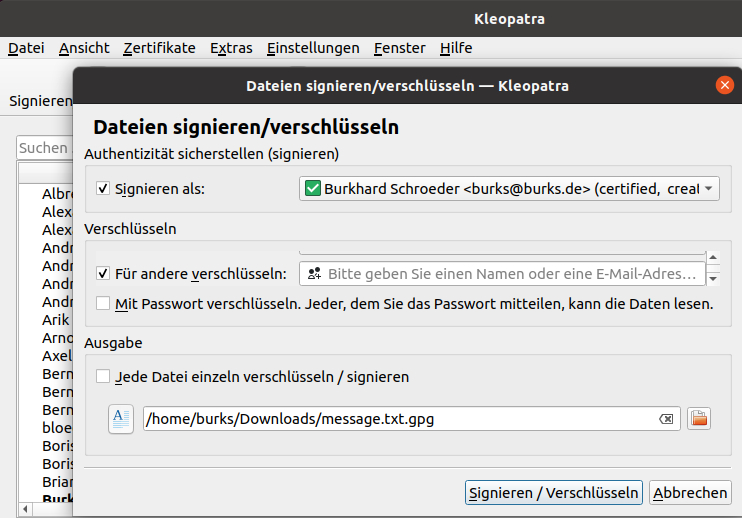742x518 pixels.
Task: Click the text document output icon
Action: 121,419
